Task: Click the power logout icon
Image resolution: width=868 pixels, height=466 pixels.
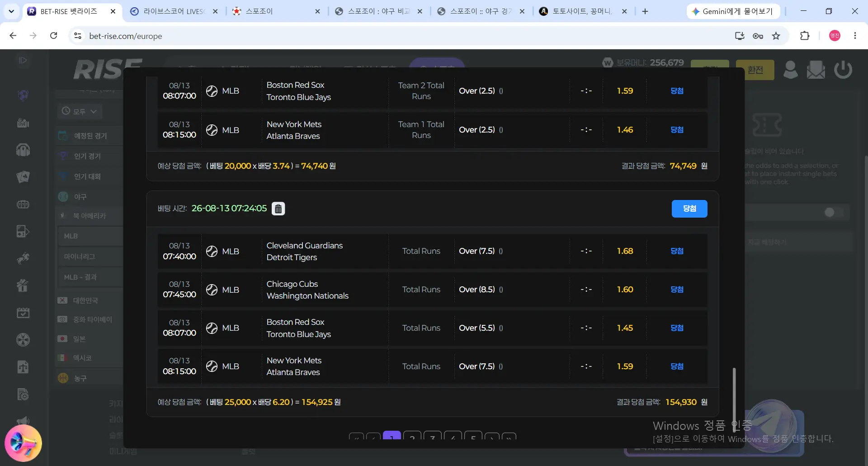Action: [x=843, y=70]
